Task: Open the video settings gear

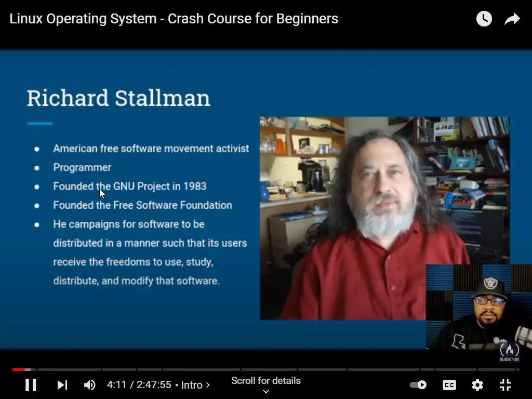Action: (x=477, y=385)
